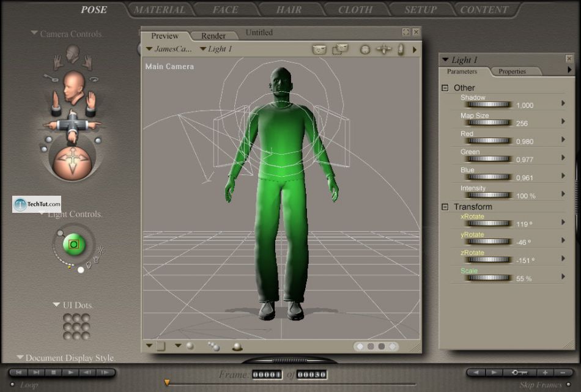Click the Add Keyframe plus icon
Screen dimensions: 581x392
[545, 372]
